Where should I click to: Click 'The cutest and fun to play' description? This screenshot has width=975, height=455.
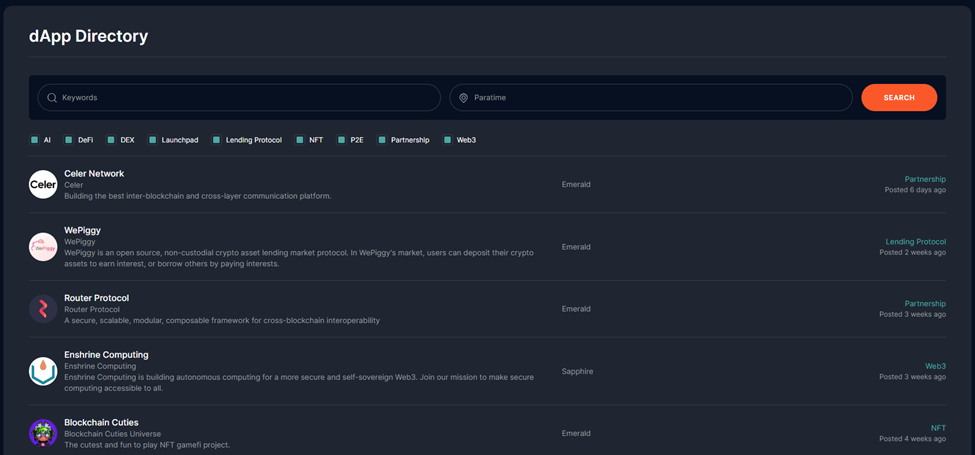click(x=147, y=444)
